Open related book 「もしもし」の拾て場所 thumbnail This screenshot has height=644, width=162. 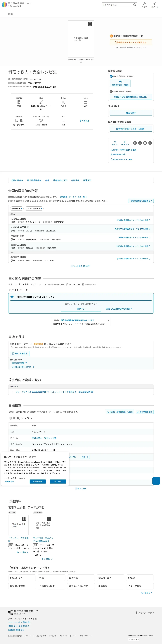(x=18, y=525)
